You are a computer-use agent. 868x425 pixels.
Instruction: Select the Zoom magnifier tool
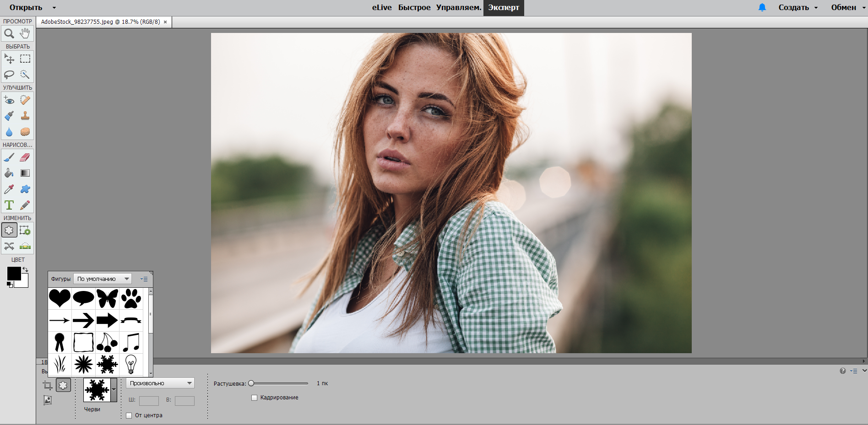click(x=9, y=33)
